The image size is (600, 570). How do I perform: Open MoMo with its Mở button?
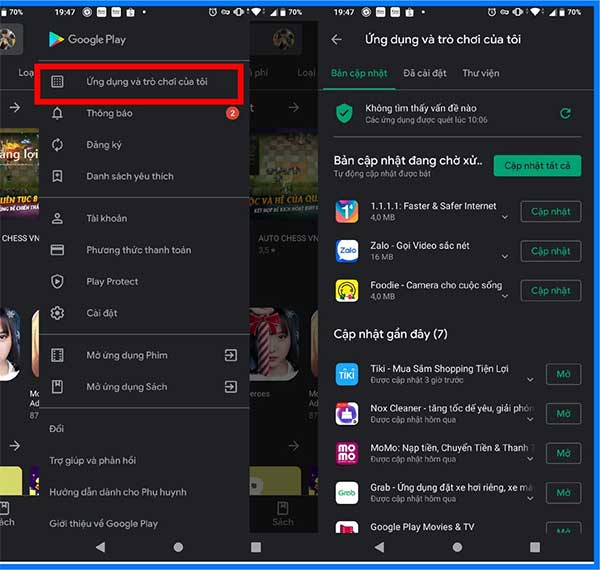pyautogui.click(x=563, y=453)
